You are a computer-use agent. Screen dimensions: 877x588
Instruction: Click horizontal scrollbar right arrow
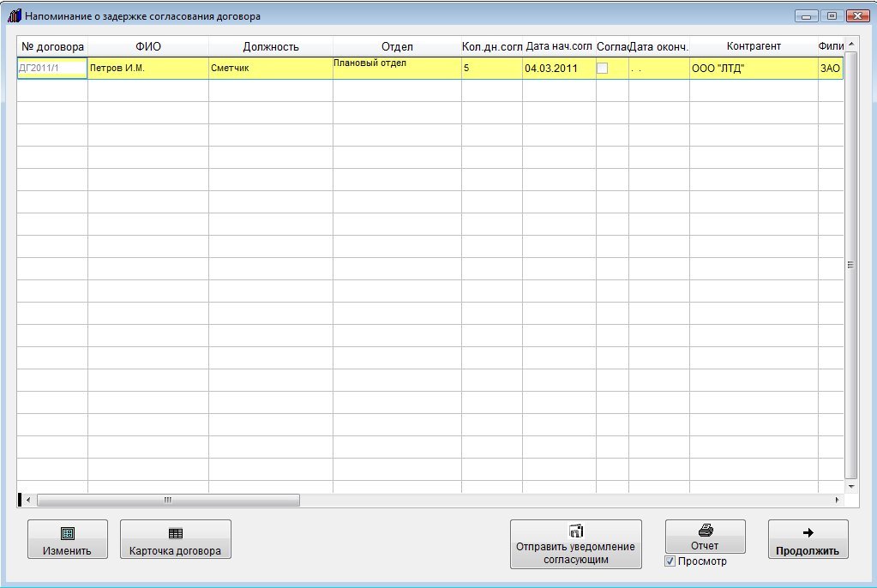(x=838, y=501)
